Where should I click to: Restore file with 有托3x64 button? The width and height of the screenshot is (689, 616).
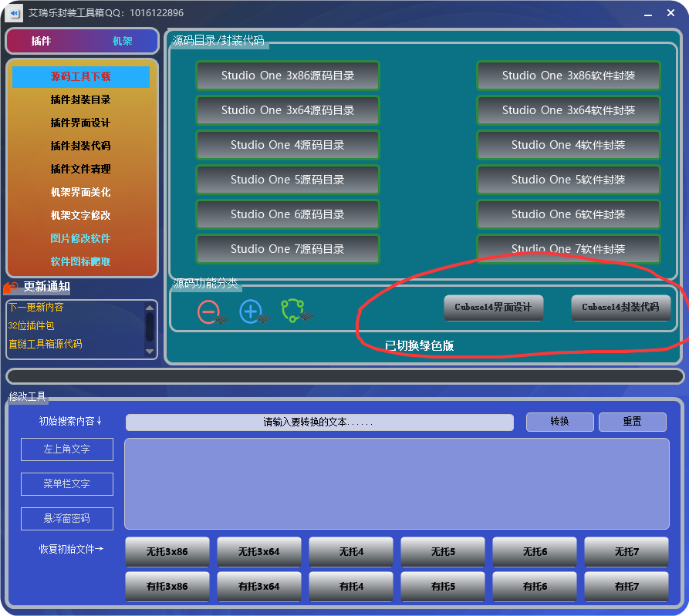coord(258,587)
